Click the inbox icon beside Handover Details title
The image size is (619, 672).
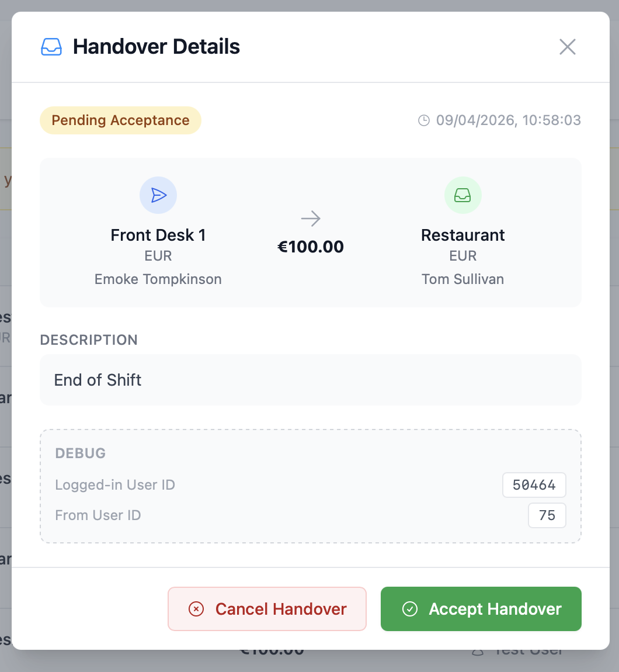(x=51, y=47)
